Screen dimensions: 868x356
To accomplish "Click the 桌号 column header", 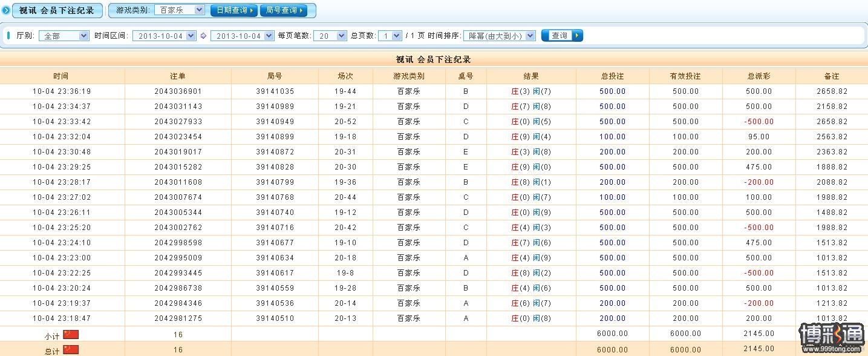I will pos(466,76).
